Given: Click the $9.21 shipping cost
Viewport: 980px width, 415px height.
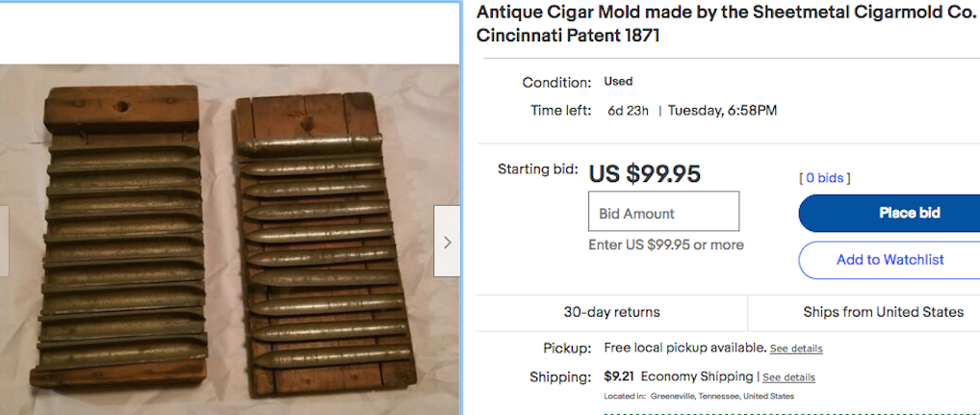Looking at the screenshot, I should 618,376.
